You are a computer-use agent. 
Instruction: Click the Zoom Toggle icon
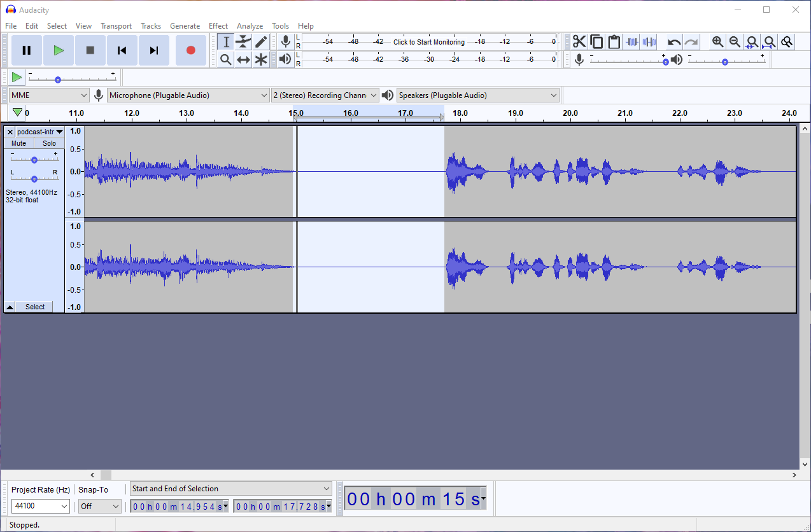pyautogui.click(x=787, y=42)
